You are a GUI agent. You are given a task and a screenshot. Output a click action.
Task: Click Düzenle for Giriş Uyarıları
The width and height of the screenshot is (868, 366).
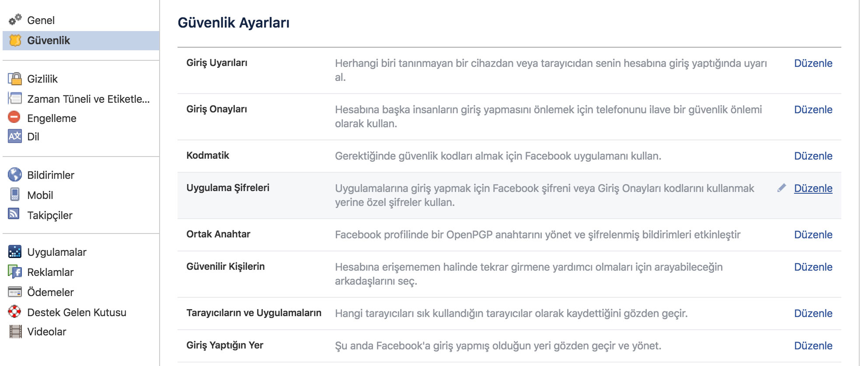click(813, 63)
